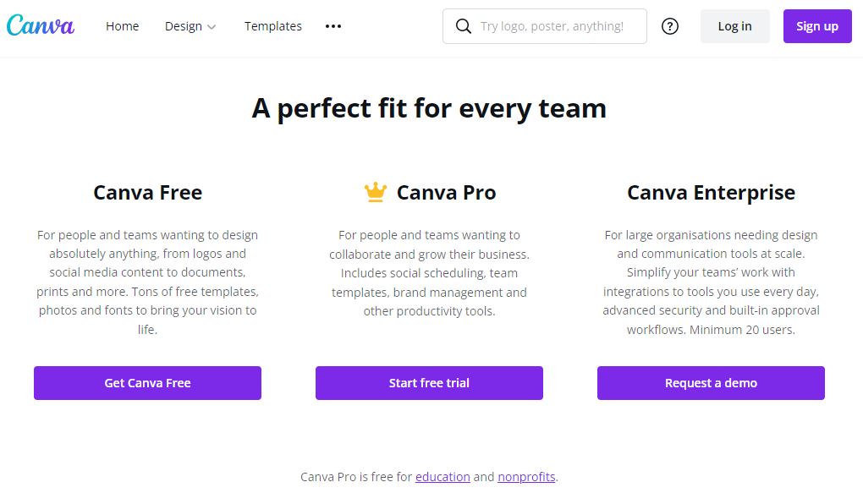Click the Canva Pro heading
Screen dimensions: 863x504
(447, 193)
